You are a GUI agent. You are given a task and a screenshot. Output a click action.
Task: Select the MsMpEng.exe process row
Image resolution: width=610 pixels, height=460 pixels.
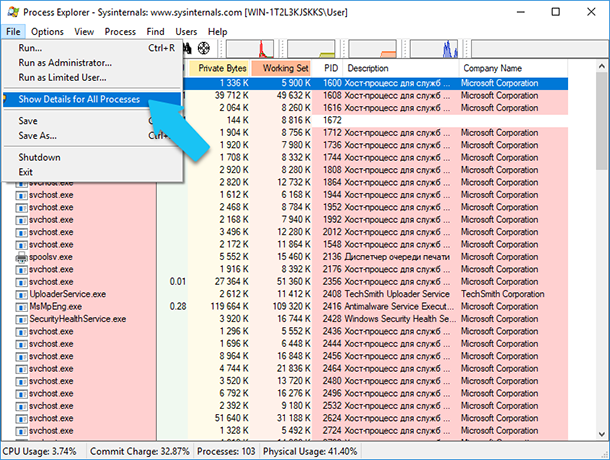(284, 307)
